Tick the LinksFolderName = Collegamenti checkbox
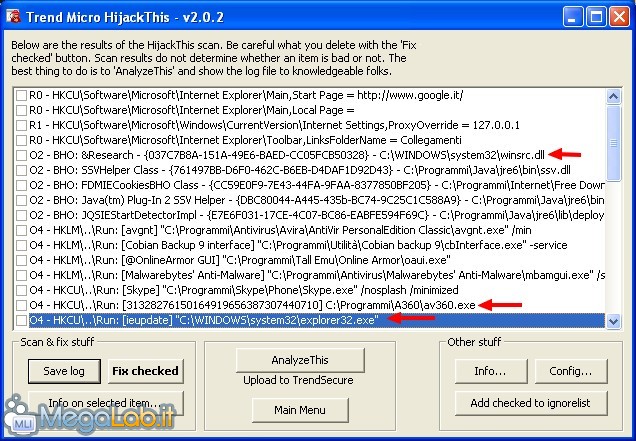Viewport: 636px width, 441px height. click(x=21, y=140)
